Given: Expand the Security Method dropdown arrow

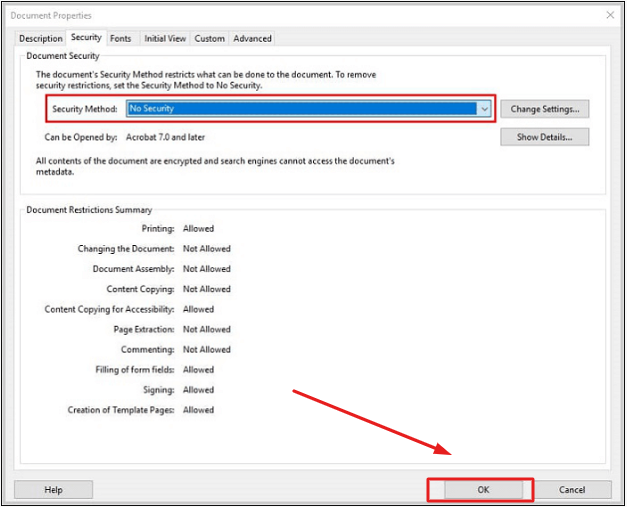Looking at the screenshot, I should pyautogui.click(x=484, y=109).
